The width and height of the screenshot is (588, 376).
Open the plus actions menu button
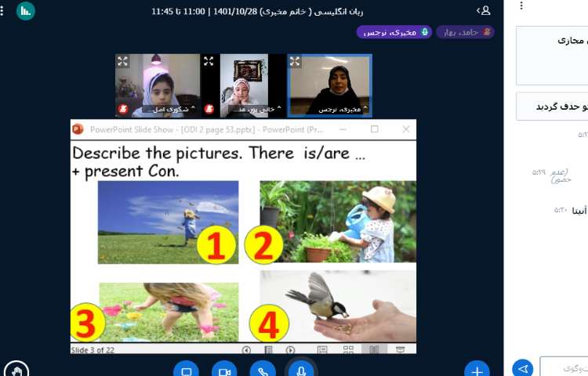point(477,371)
